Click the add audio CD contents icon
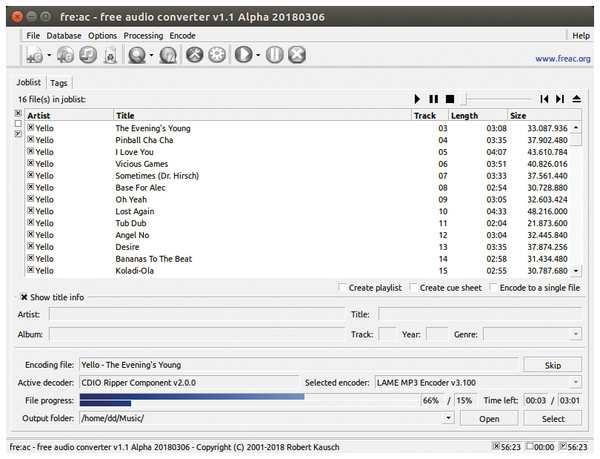The image size is (600, 459). pyautogui.click(x=65, y=55)
